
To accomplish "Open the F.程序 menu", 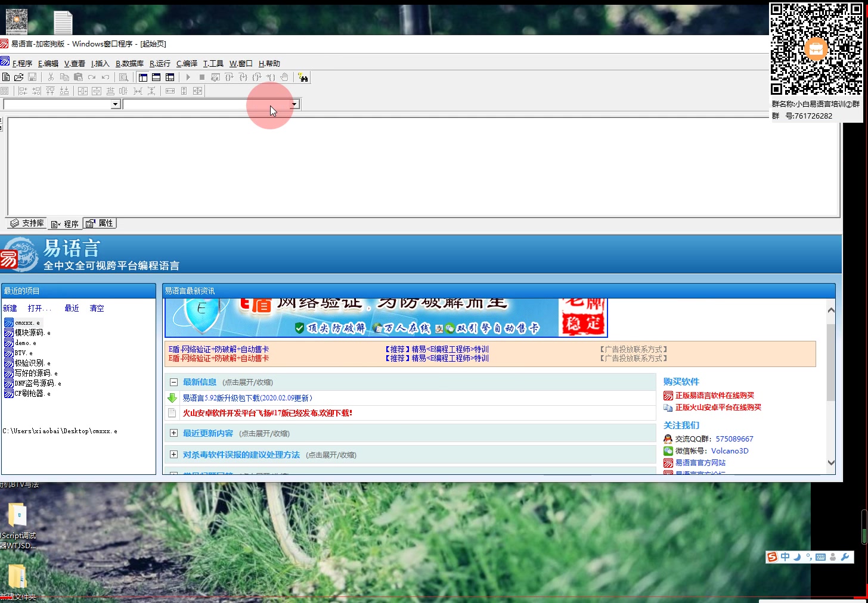I will pyautogui.click(x=22, y=64).
